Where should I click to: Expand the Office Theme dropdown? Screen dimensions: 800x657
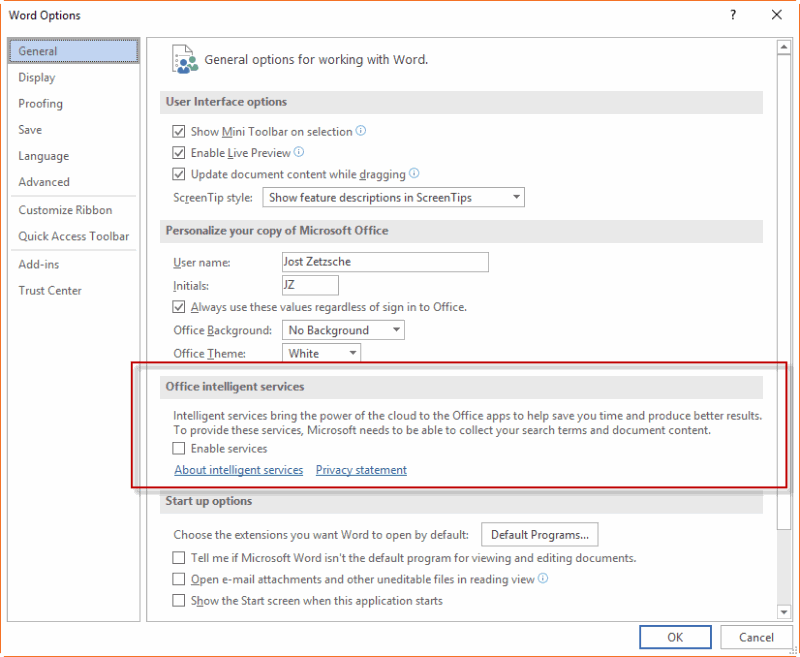(x=321, y=353)
